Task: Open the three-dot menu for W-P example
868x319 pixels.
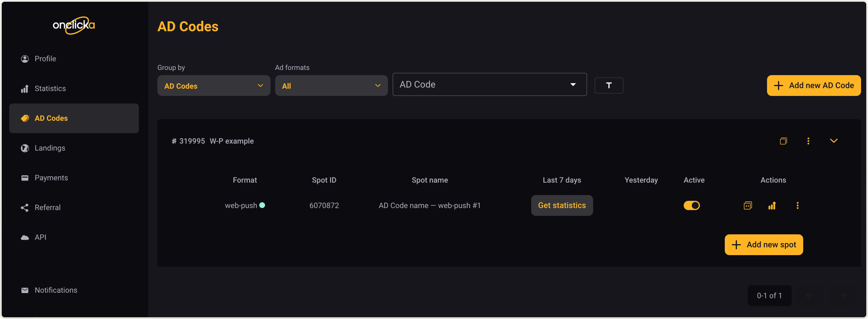Action: coord(808,141)
